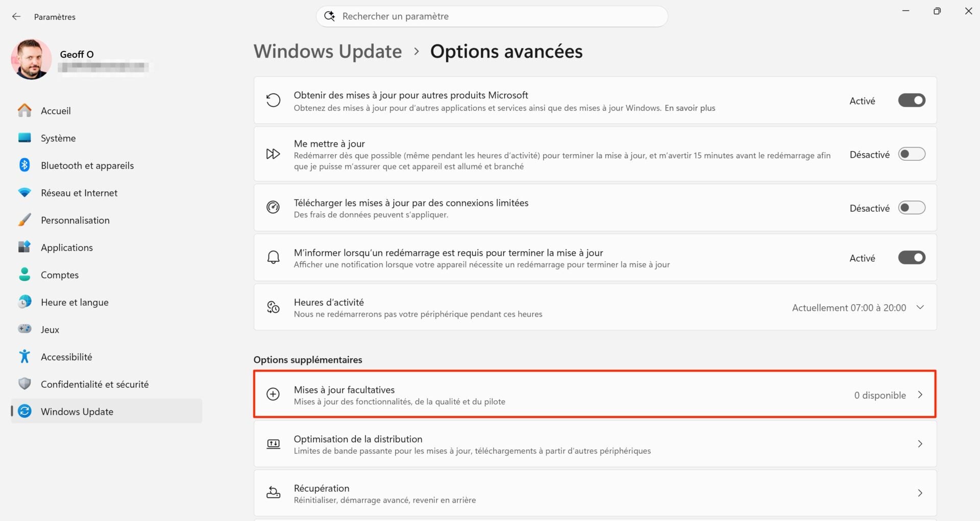Open the Système settings section
Viewport: 980px width, 521px height.
pyautogui.click(x=59, y=138)
